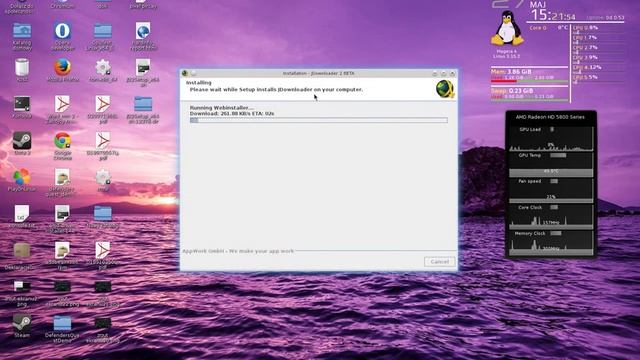Click the JDownloader globe logo in the installer
This screenshot has width=640, height=360.
pos(444,89)
